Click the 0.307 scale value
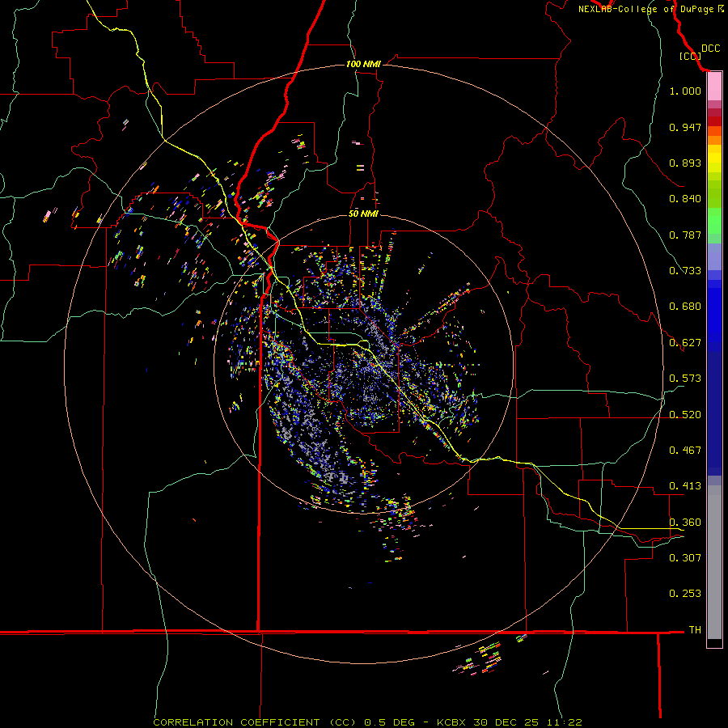 tap(685, 557)
